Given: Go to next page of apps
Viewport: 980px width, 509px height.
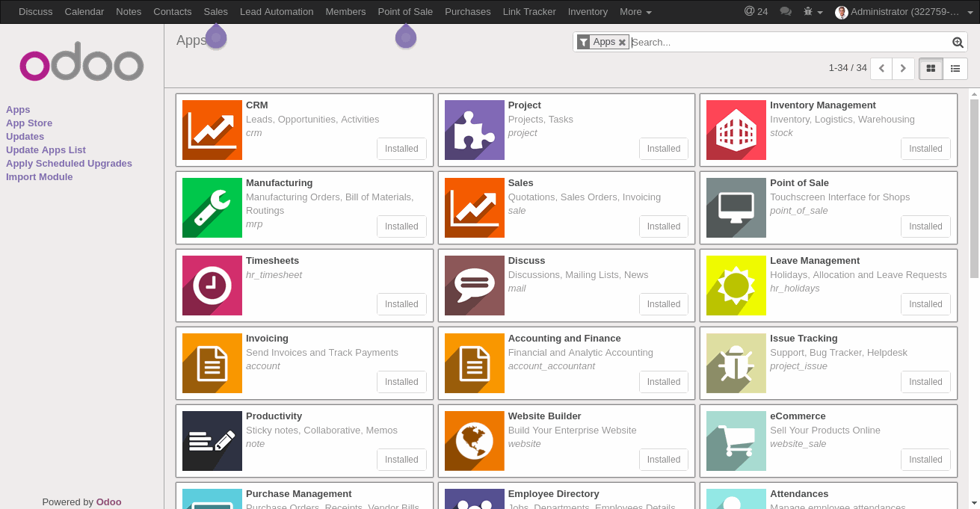Looking at the screenshot, I should coord(903,68).
